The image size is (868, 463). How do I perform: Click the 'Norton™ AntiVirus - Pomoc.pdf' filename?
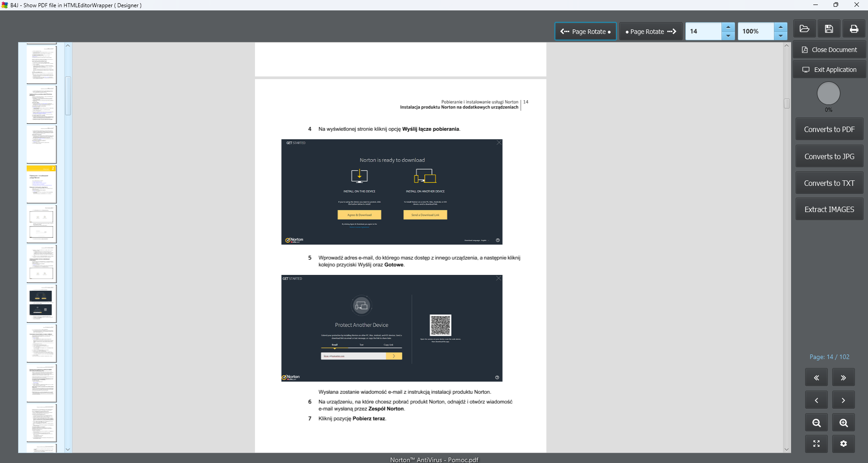(434, 459)
